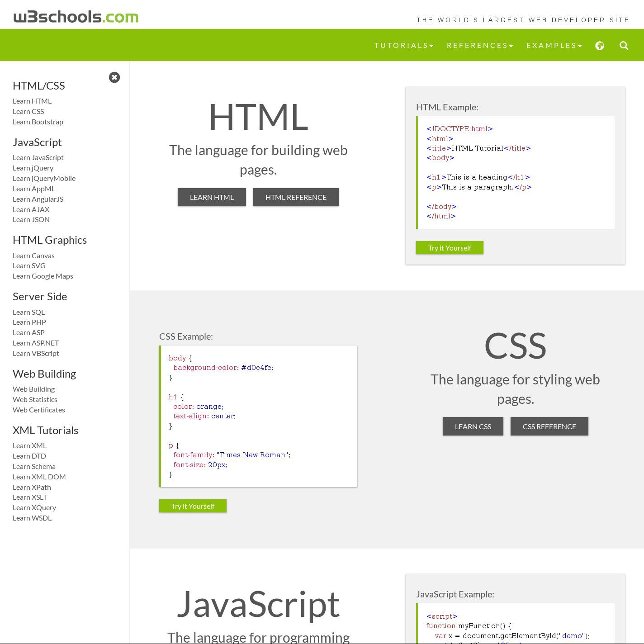Select Learn PHP in Server Side
Image resolution: width=644 pixels, height=644 pixels.
point(29,322)
